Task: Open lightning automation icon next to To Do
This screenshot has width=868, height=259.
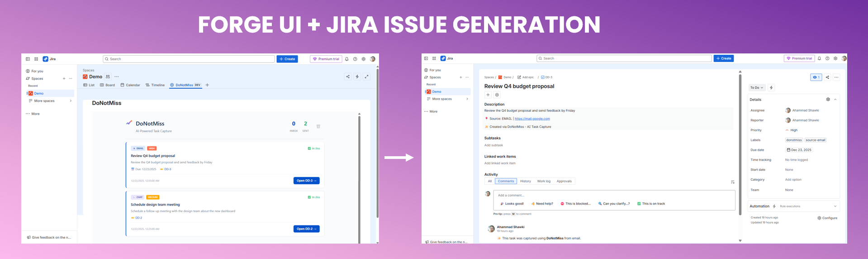Action: tap(771, 87)
